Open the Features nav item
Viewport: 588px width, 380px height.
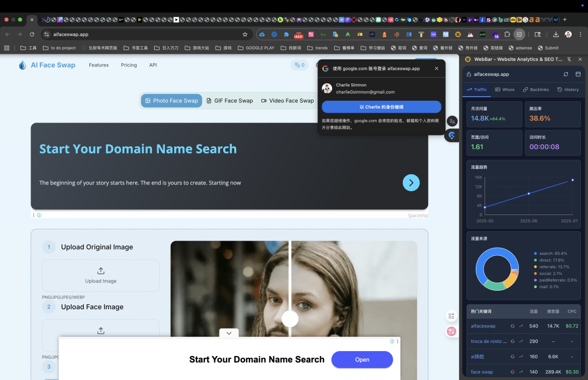(99, 65)
